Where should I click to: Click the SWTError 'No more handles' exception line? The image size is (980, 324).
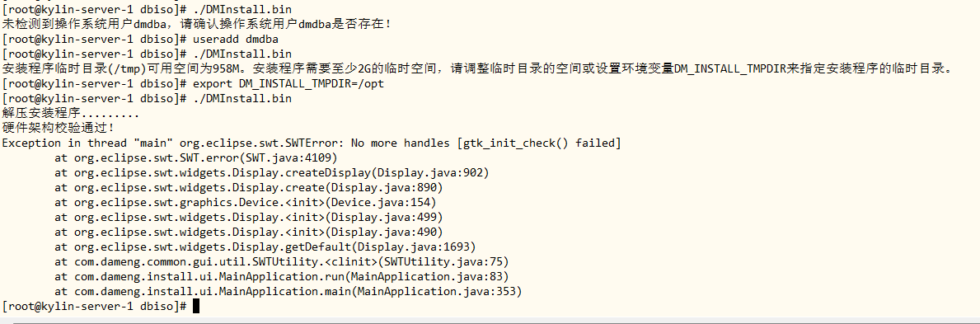312,143
